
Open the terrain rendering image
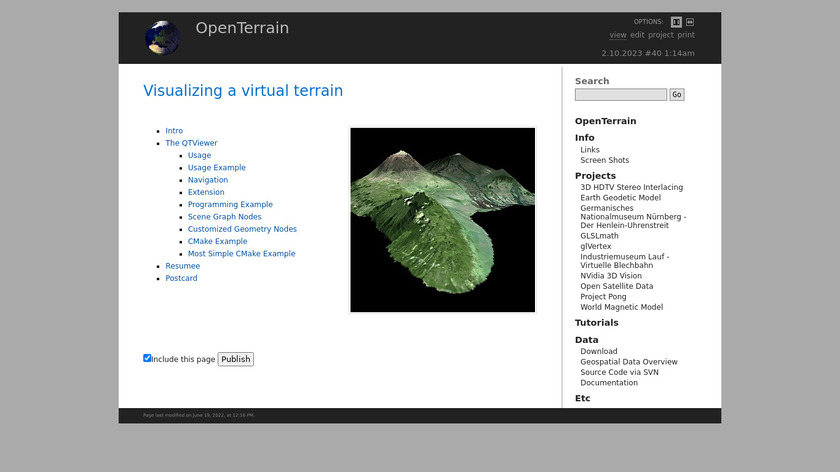click(442, 219)
